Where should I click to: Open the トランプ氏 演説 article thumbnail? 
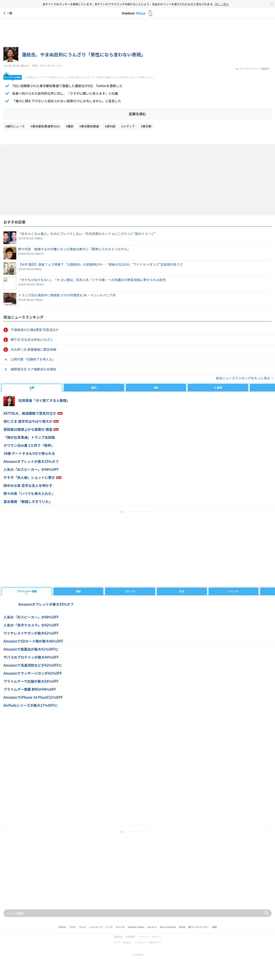click(10, 299)
